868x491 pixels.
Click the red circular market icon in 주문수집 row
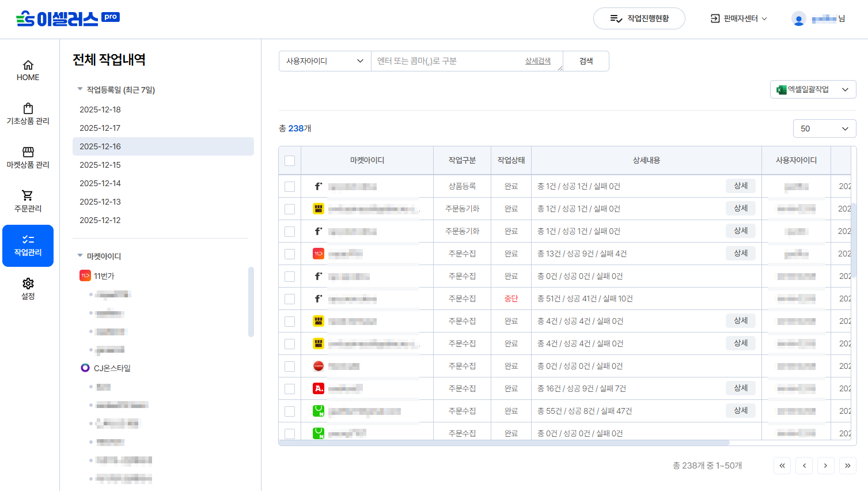click(319, 366)
